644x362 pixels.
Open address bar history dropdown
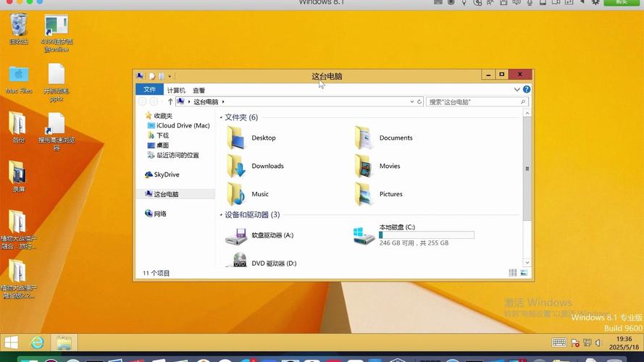click(412, 102)
